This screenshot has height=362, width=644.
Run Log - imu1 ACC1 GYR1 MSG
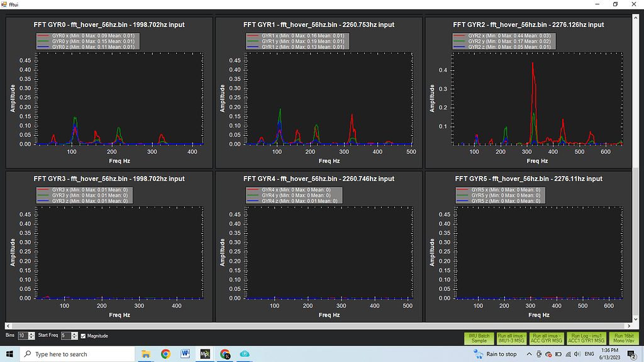click(x=586, y=337)
